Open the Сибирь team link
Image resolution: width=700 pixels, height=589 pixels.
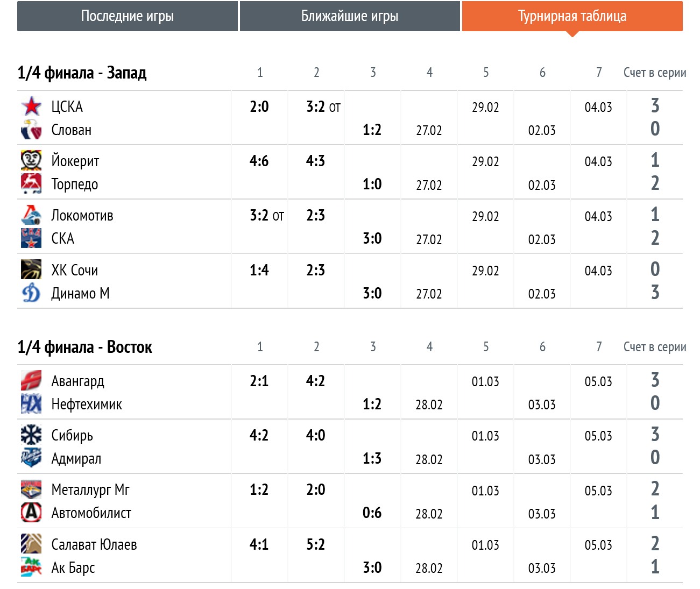[72, 436]
